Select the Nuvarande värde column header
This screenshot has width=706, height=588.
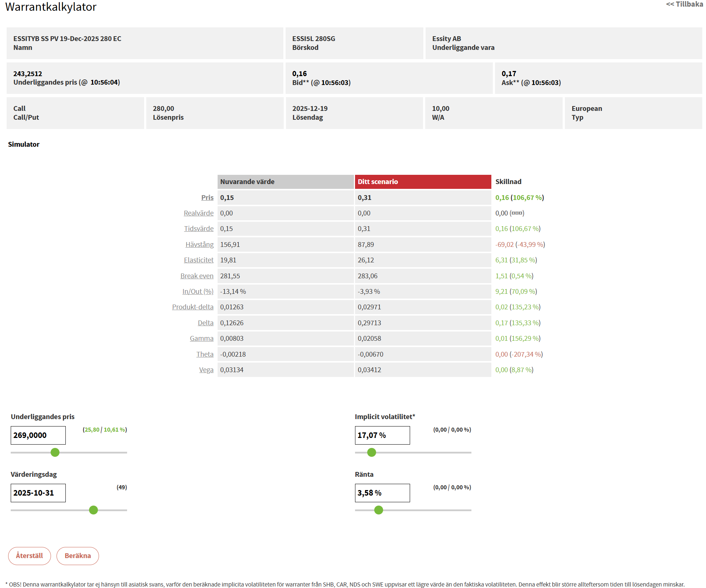click(286, 181)
